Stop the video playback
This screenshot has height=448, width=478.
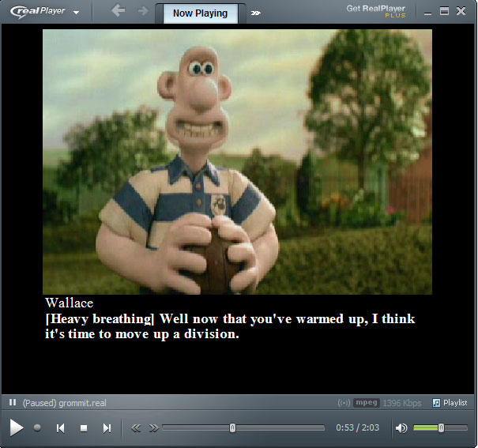point(83,427)
